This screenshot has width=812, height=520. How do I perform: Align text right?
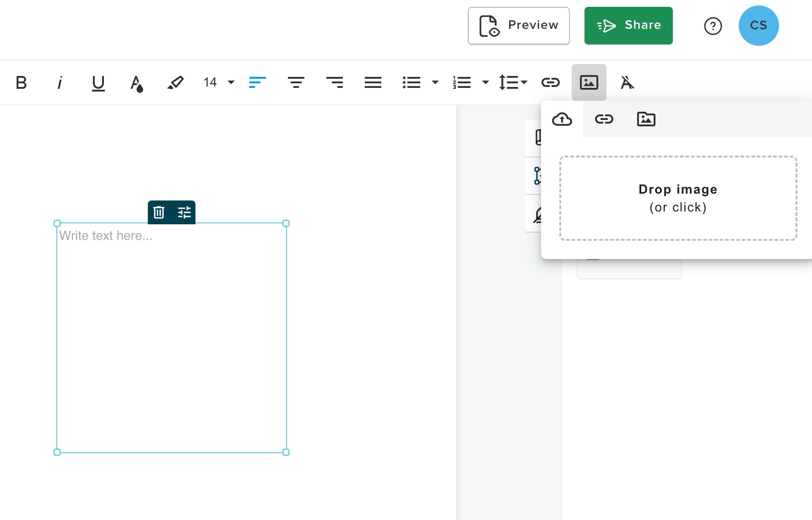334,82
